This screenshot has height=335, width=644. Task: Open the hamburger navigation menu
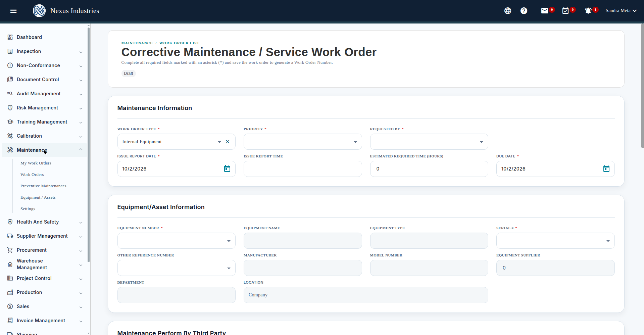(x=13, y=11)
